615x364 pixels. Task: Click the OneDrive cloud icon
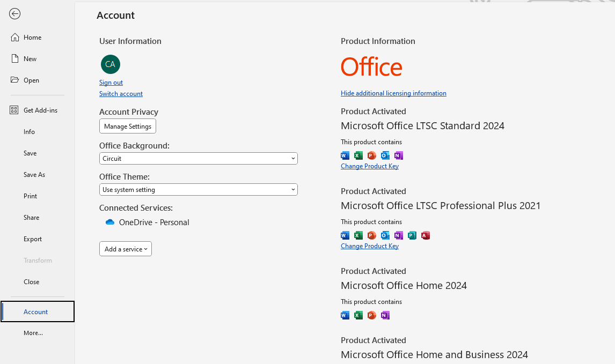tap(110, 222)
